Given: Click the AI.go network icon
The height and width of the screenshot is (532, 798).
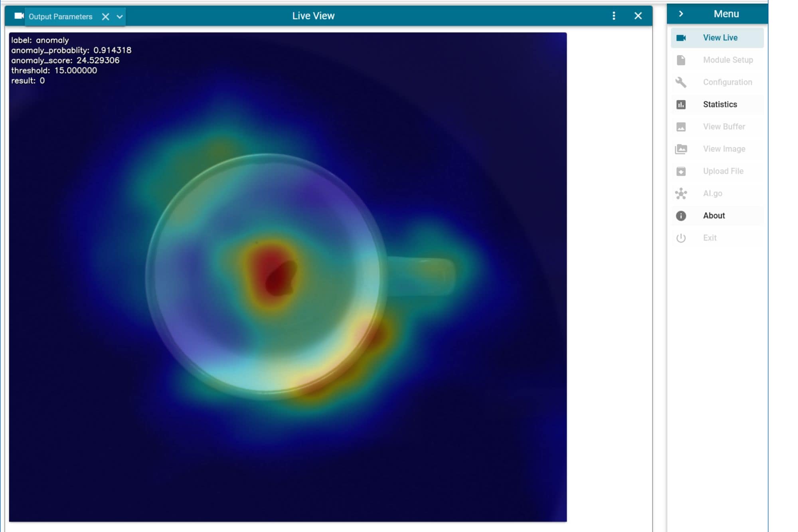Looking at the screenshot, I should click(681, 194).
